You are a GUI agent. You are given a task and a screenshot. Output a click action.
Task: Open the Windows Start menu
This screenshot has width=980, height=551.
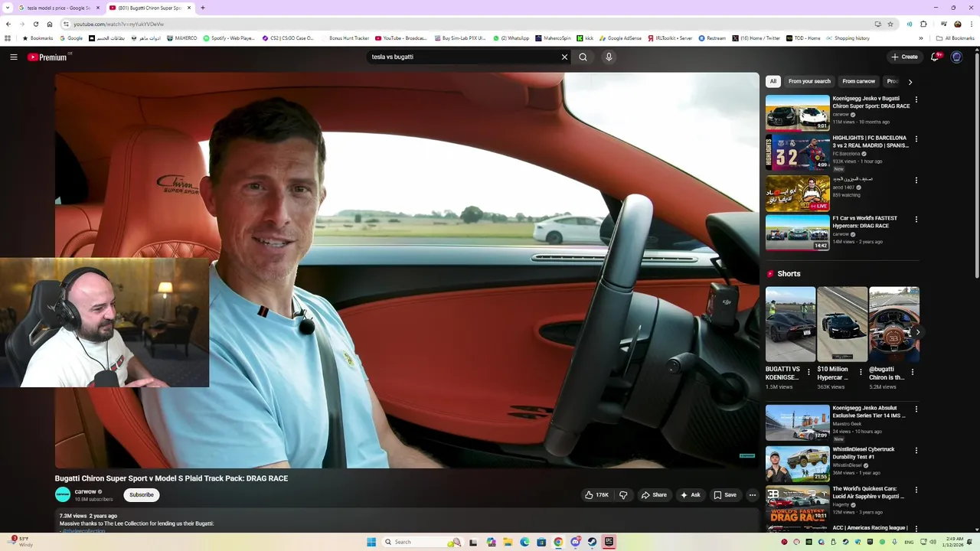coord(371,542)
